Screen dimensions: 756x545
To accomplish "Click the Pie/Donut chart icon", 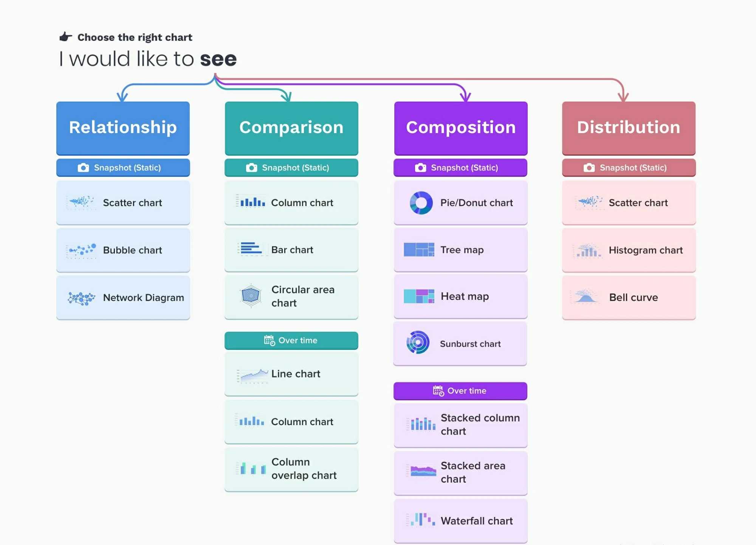I will (421, 203).
